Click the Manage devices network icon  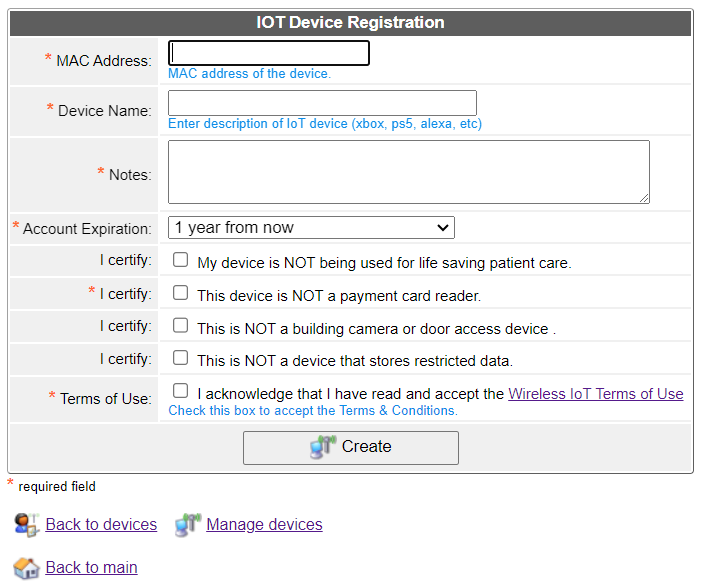click(188, 524)
